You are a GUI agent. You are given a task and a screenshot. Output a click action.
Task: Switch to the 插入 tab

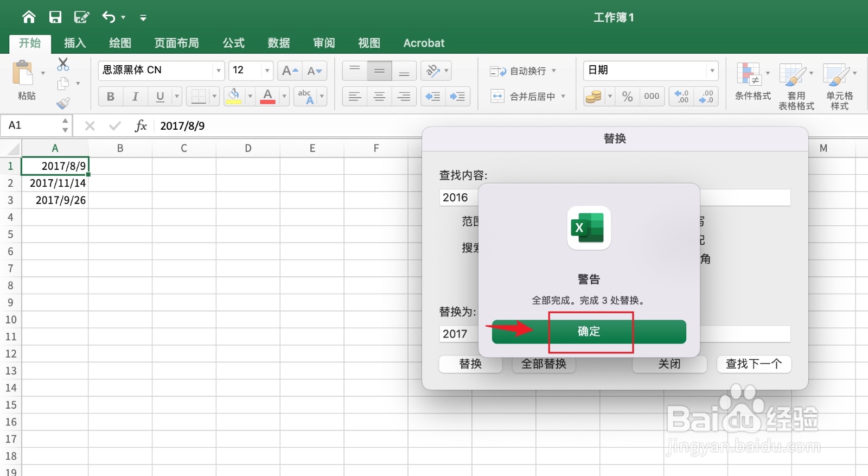(75, 43)
